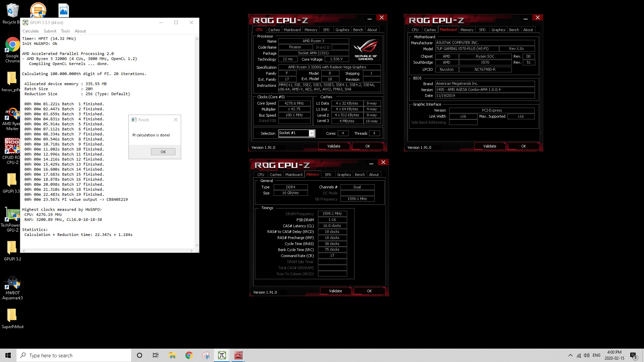Open the Windows Start menu
Viewport: 644px width, 362px height.
[x=8, y=355]
